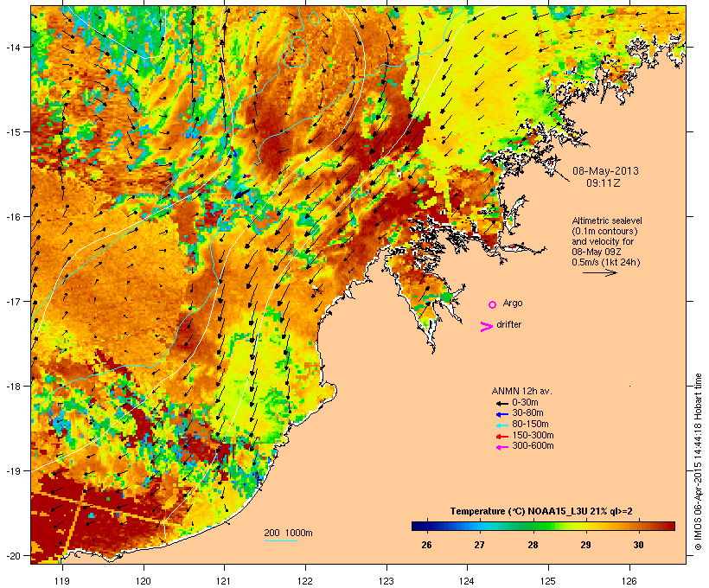
Task: Click the latitude axis label -17
Action: (13, 301)
